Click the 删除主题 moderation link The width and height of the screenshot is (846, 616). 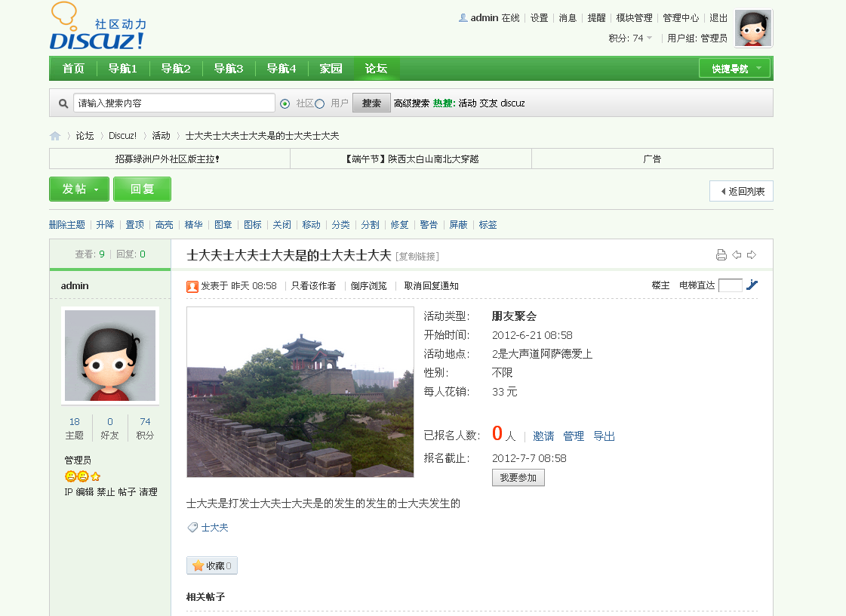(67, 225)
